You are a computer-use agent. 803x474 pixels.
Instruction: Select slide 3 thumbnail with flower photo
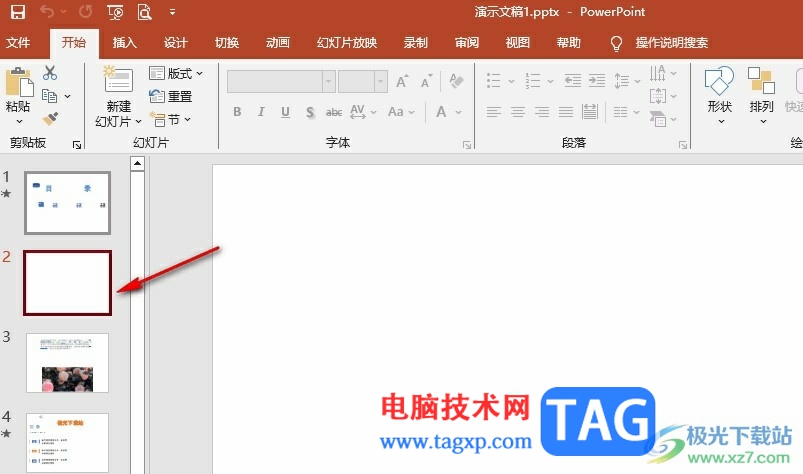[x=67, y=363]
